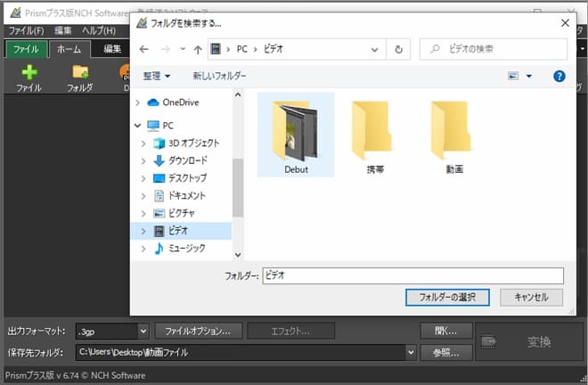Select the 携帯 folder

pyautogui.click(x=375, y=135)
